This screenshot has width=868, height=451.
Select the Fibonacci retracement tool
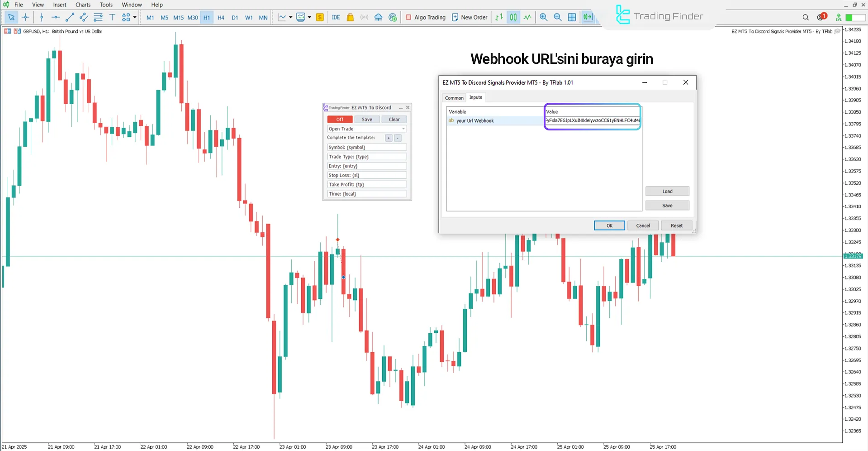point(98,17)
